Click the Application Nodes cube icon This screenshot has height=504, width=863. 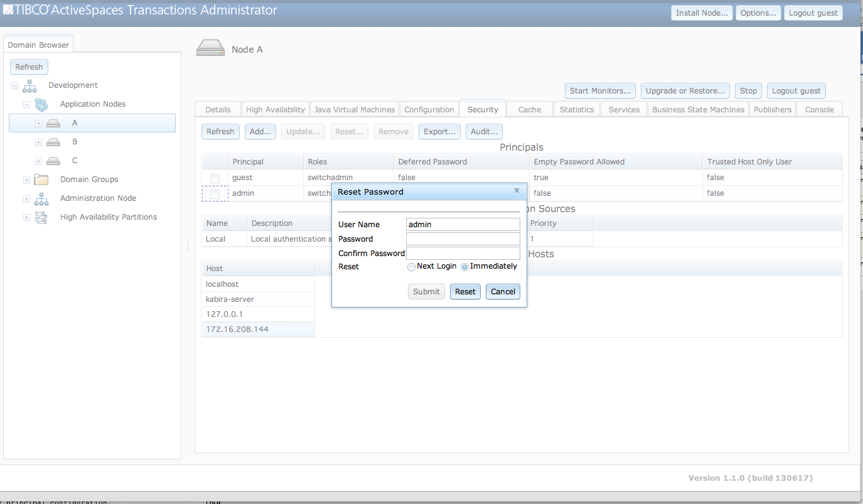tap(41, 104)
